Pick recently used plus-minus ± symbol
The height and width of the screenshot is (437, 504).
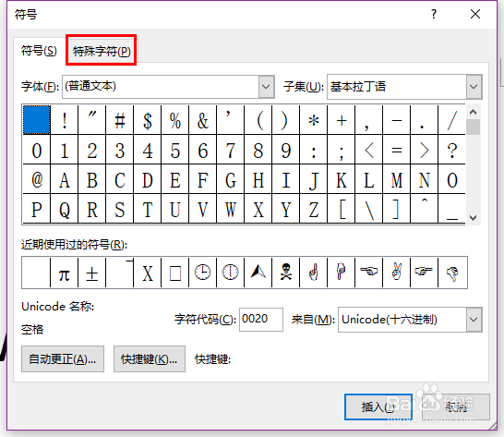pyautogui.click(x=92, y=273)
